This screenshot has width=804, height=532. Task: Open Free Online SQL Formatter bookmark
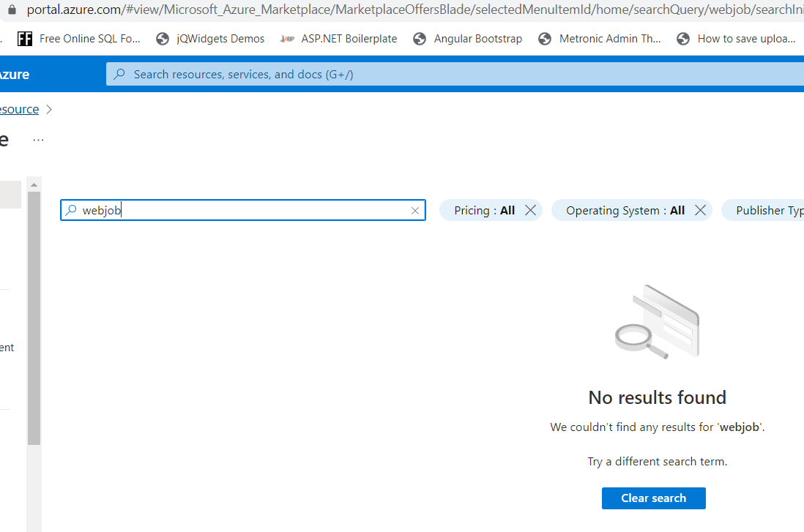pos(78,39)
